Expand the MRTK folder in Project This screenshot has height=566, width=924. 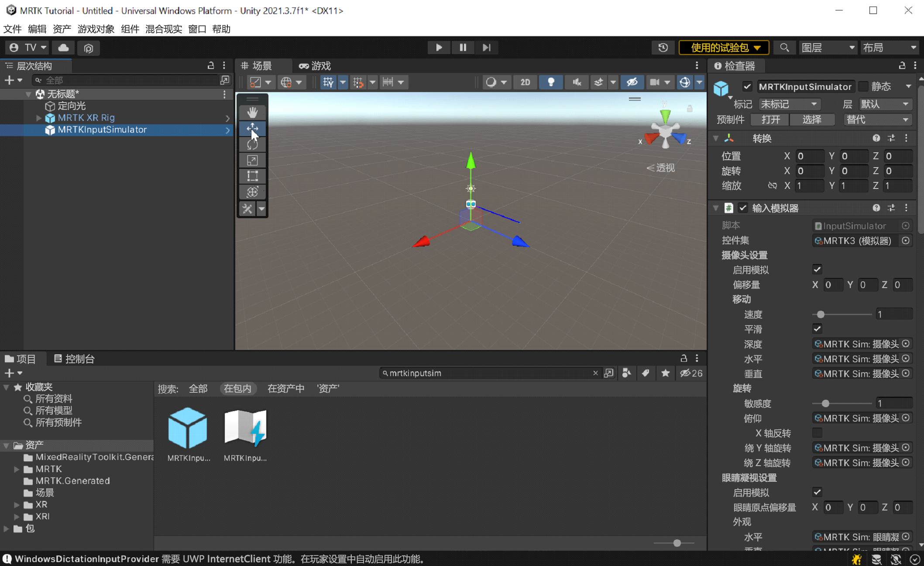17,469
